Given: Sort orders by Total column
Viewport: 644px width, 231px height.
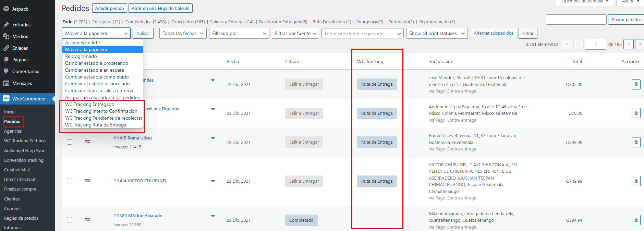Looking at the screenshot, I should pos(577,61).
